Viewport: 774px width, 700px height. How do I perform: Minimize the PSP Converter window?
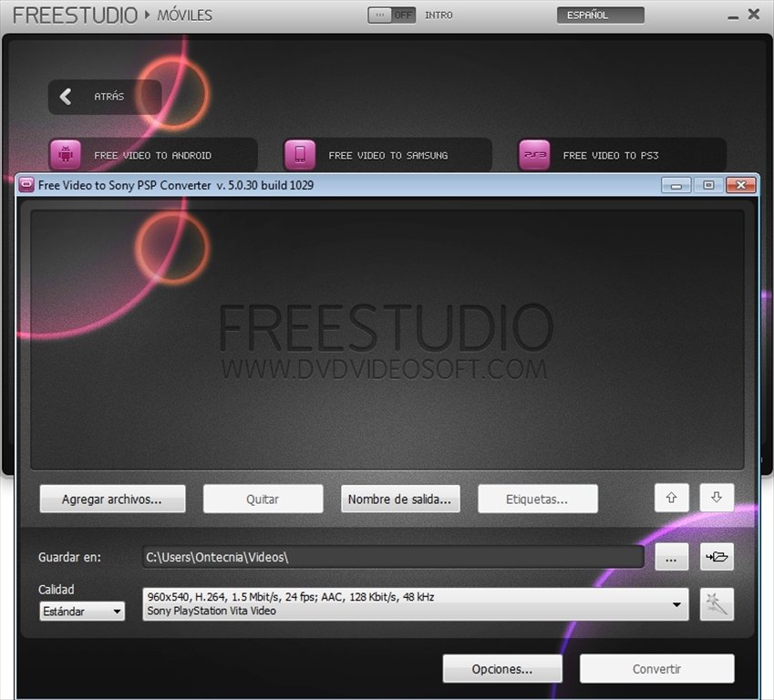coord(676,185)
